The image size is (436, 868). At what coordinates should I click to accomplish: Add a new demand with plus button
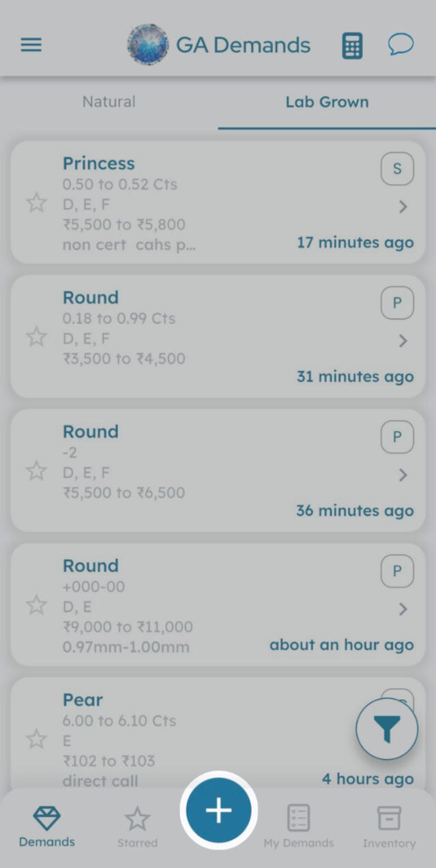pyautogui.click(x=218, y=810)
